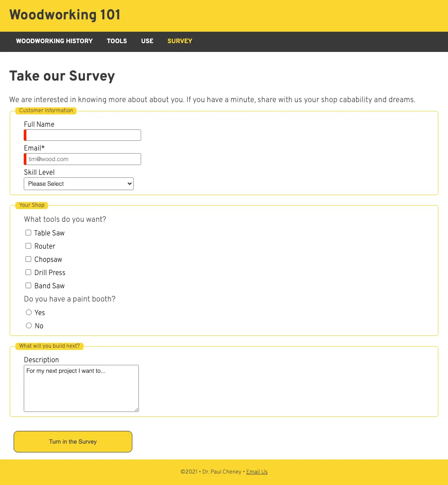Expand the Skill Level dropdown
Screen dimensions: 448x485
tap(79, 184)
